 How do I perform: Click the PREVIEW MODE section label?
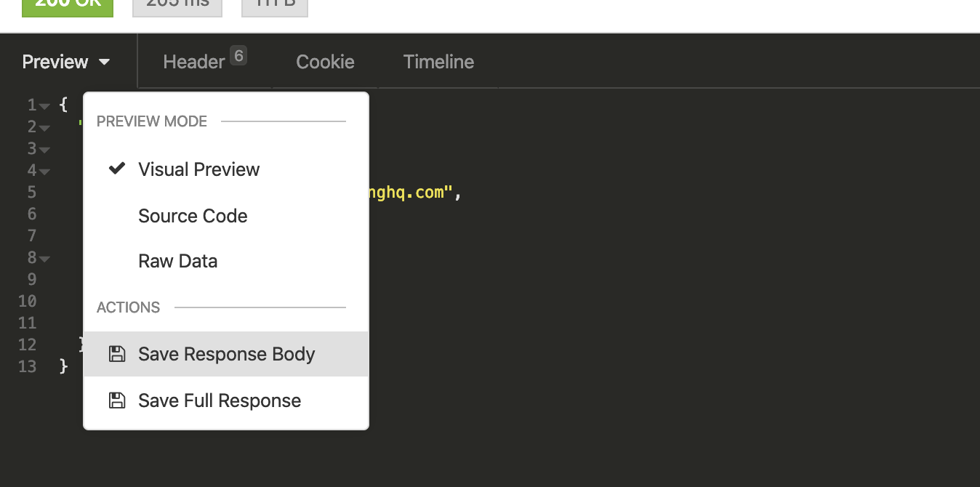(x=151, y=121)
